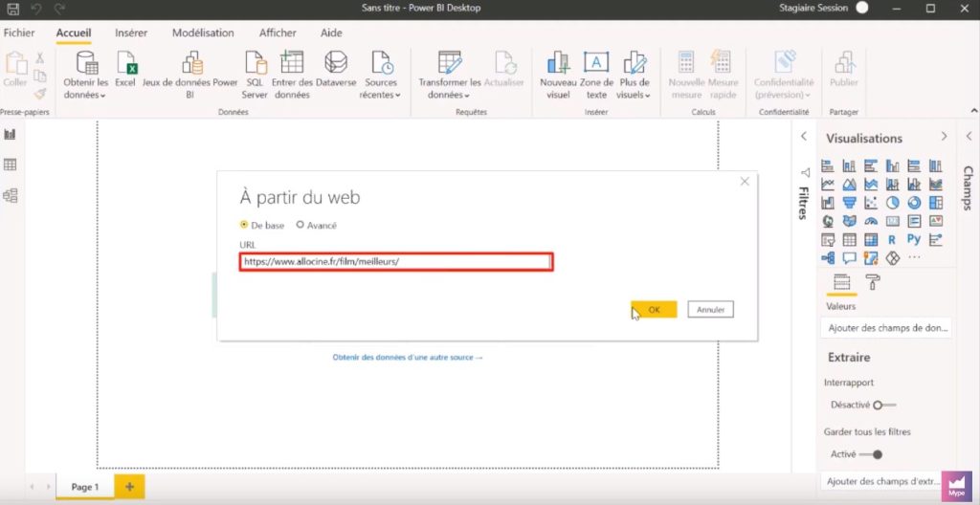Select the Python visual
The height and width of the screenshot is (505, 980).
[914, 239]
